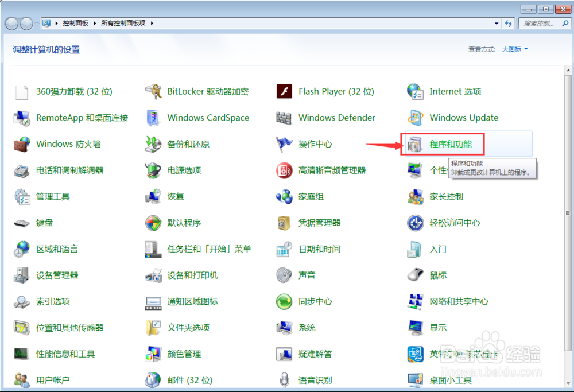Click the 家庭组 icon
This screenshot has width=574, height=392.
point(284,197)
